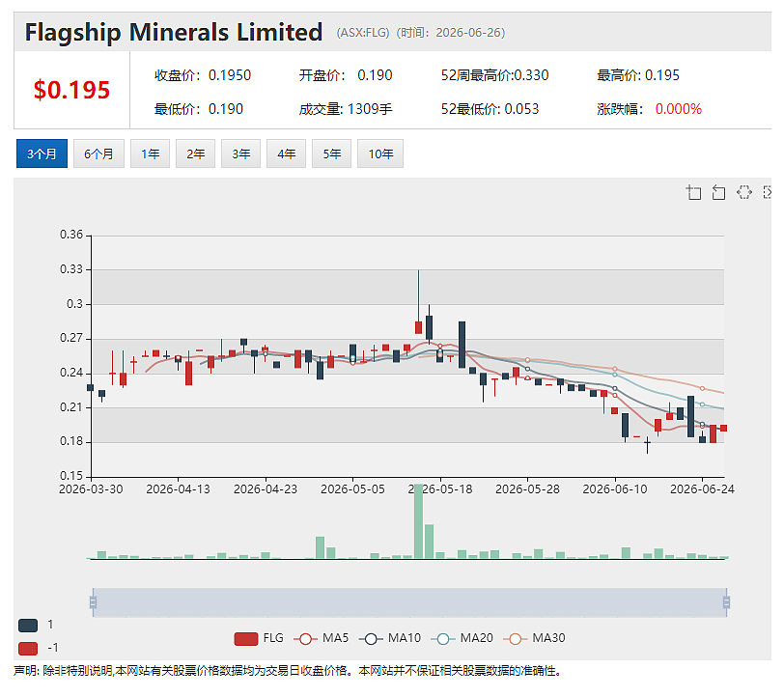Click the 0.33 y-axis label
The width and height of the screenshot is (784, 697).
pyautogui.click(x=71, y=269)
